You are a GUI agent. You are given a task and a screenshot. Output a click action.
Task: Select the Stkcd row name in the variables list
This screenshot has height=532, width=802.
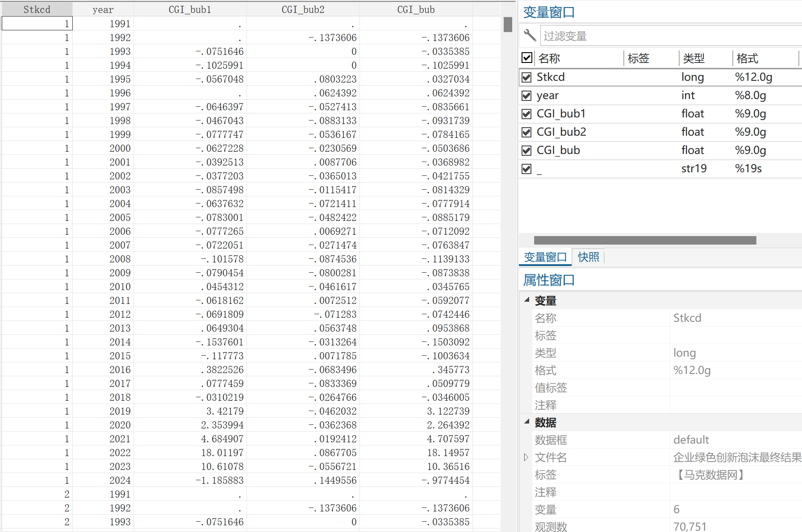(x=551, y=77)
